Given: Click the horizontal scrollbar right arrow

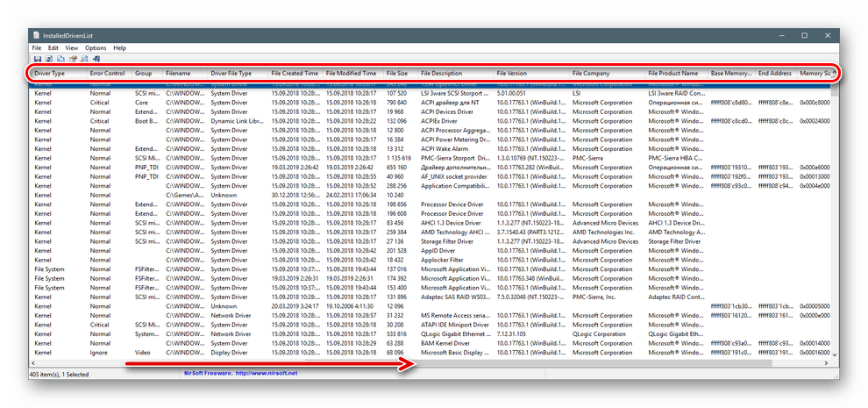Looking at the screenshot, I should [x=826, y=362].
